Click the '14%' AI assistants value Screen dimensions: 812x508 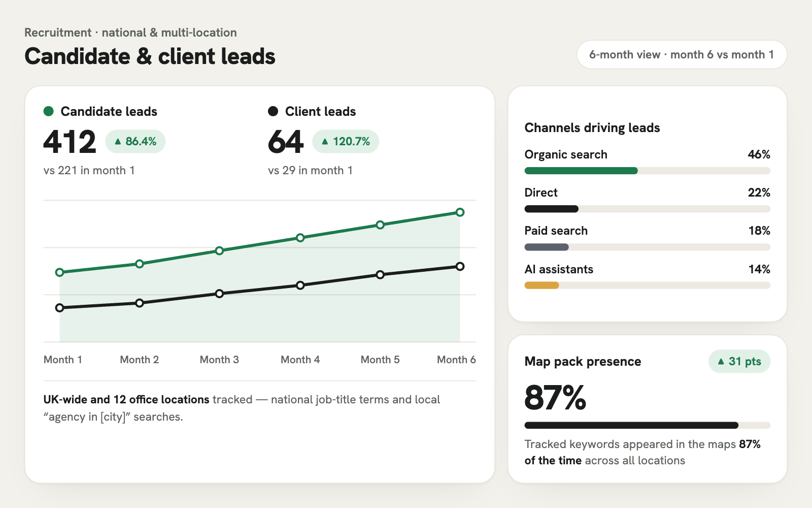click(759, 269)
